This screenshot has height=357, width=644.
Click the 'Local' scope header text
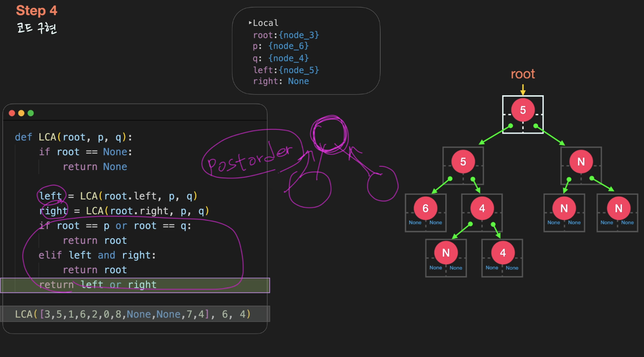click(x=266, y=23)
